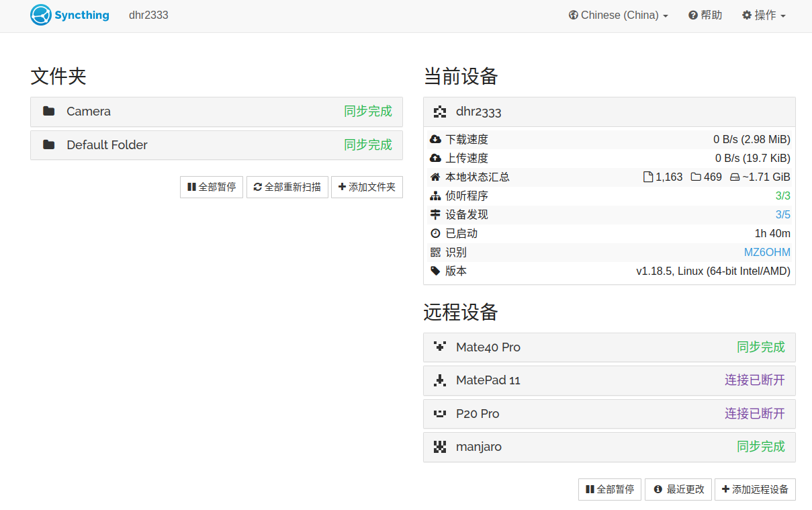Click the dhr2333 device identicon
The height and width of the screenshot is (510, 812).
(x=440, y=112)
